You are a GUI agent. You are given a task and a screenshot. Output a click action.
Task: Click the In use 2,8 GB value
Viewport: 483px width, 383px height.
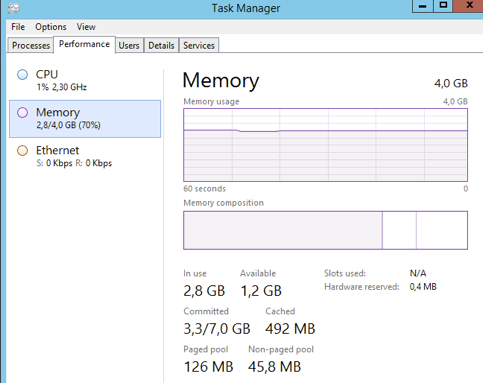tap(204, 291)
